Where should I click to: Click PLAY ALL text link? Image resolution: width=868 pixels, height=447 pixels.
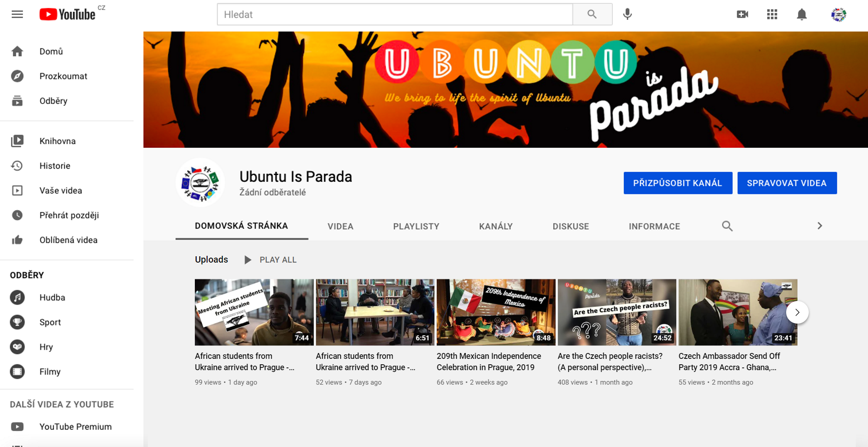tap(278, 260)
